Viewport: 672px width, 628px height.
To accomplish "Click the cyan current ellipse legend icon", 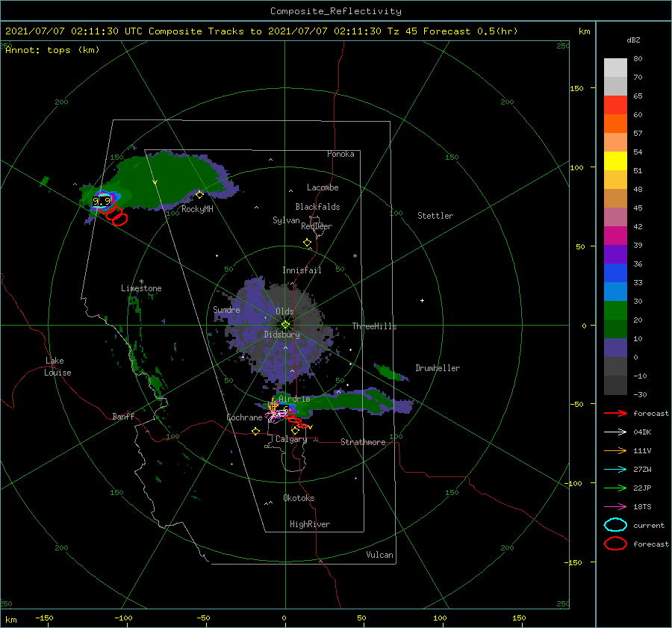I will 615,525.
